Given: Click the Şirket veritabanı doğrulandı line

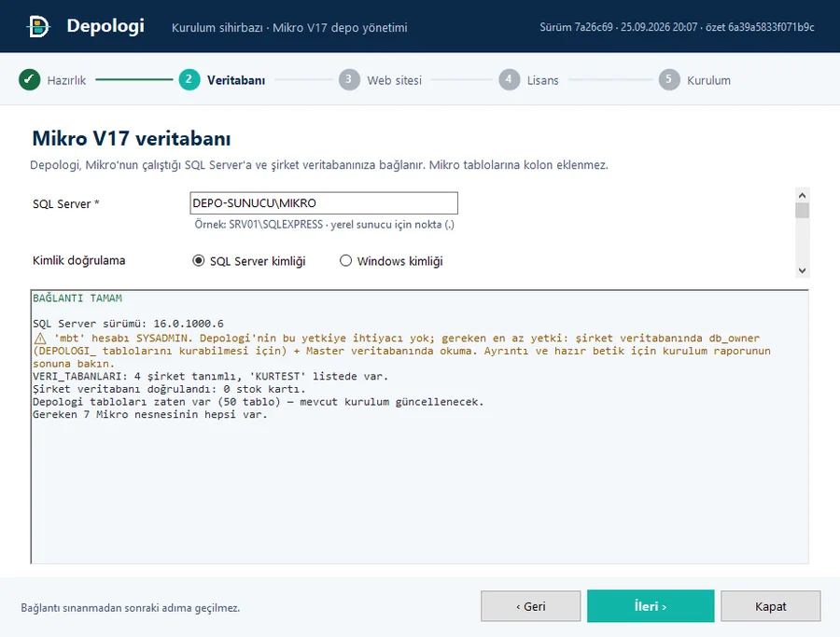Looking at the screenshot, I should tap(169, 389).
